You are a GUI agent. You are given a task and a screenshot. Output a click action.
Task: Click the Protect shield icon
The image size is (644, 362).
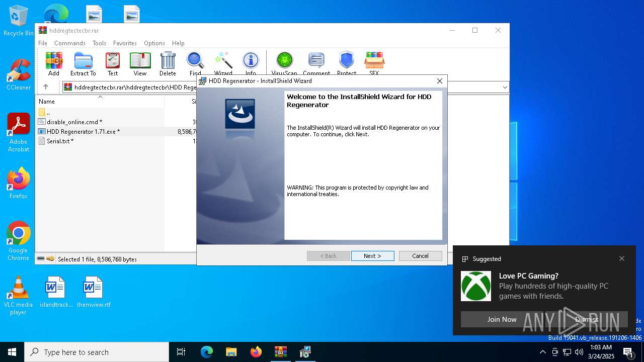[347, 64]
